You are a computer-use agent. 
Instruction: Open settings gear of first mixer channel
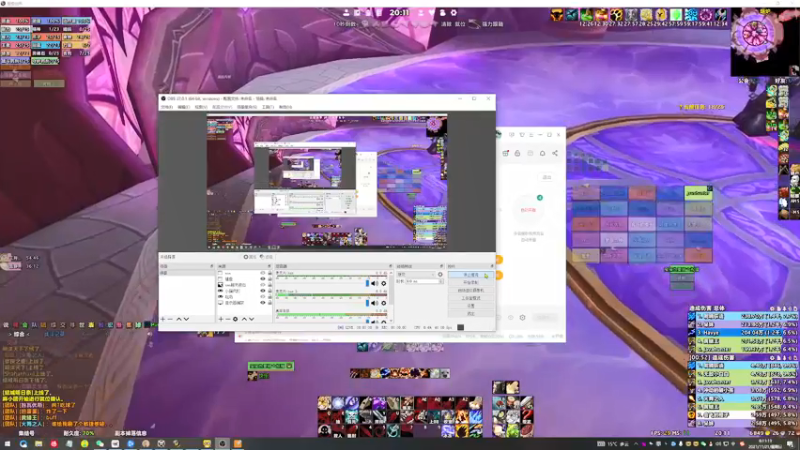click(384, 283)
